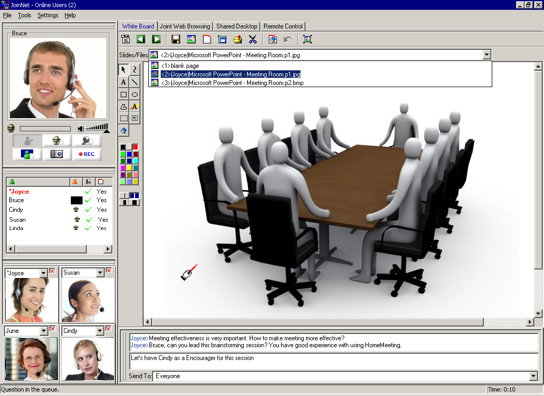
Task: Click the scissors cut icon in toolbar
Action: (253, 39)
